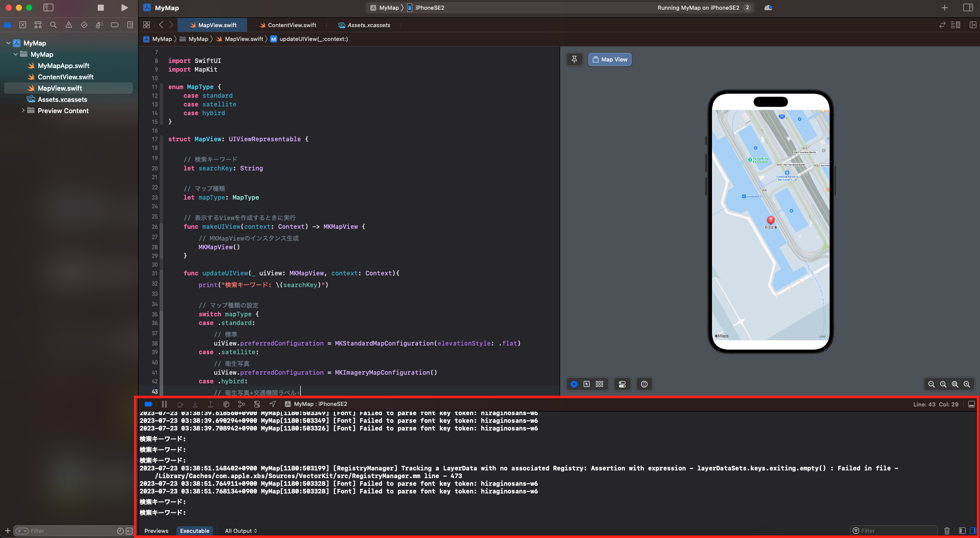Open updateUIView jump bar segment

(x=309, y=39)
